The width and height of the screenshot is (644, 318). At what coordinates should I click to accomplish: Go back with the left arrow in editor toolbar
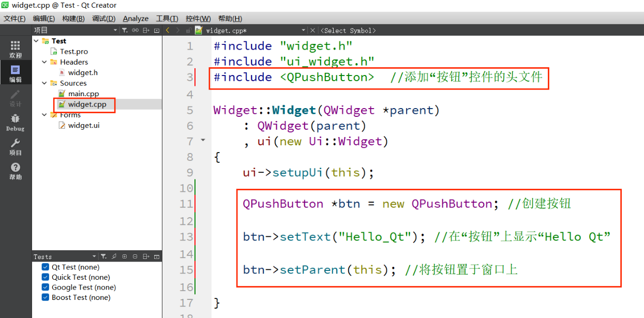point(168,31)
